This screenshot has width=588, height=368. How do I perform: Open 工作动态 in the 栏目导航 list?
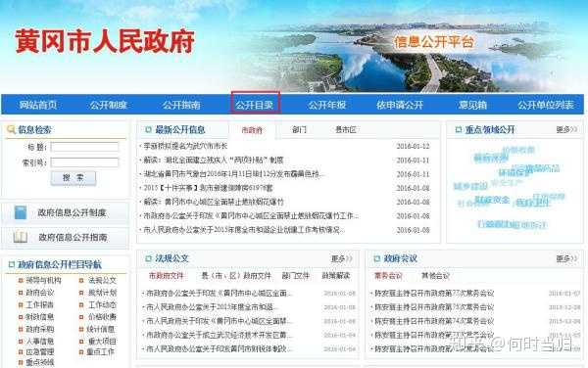pyautogui.click(x=102, y=304)
